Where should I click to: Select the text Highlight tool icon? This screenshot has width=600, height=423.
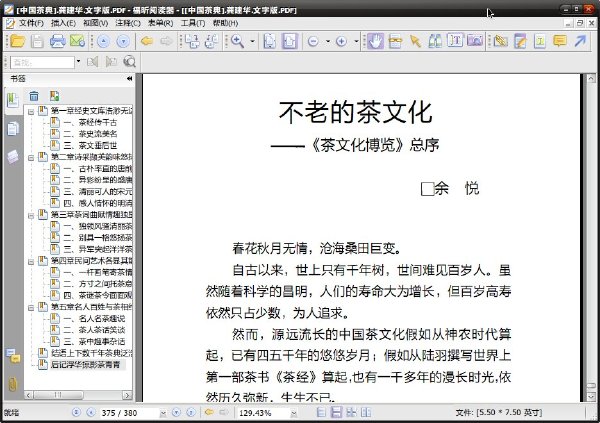click(540, 41)
